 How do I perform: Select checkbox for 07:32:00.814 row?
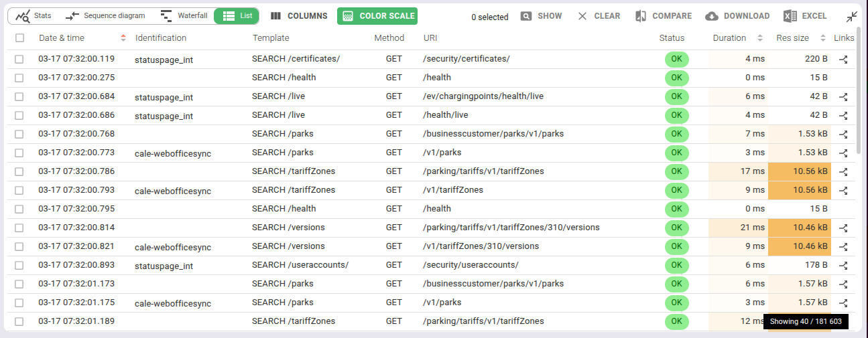(x=19, y=228)
